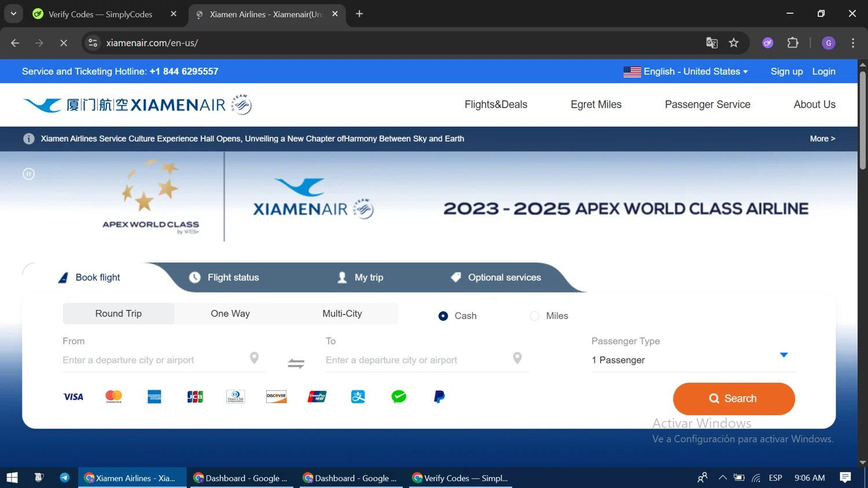Screen dimensions: 868x488
Task: Choose Round Trip
Action: [x=119, y=313]
